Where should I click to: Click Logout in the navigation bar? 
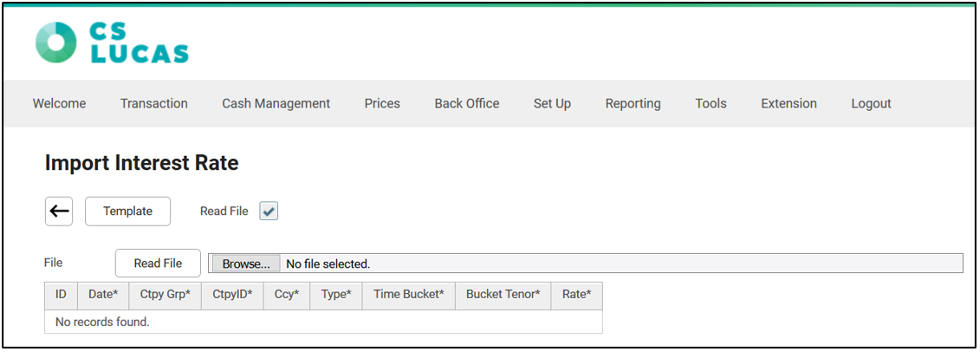[871, 103]
